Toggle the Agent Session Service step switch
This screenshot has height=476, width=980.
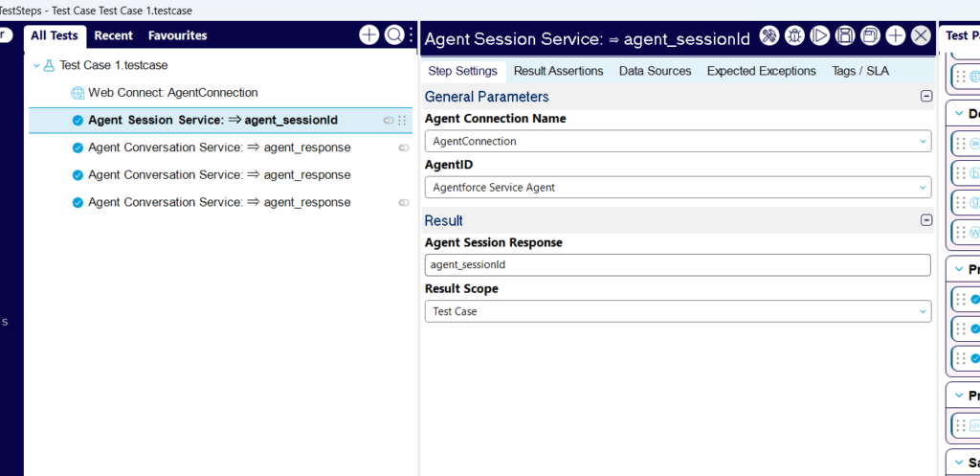389,121
